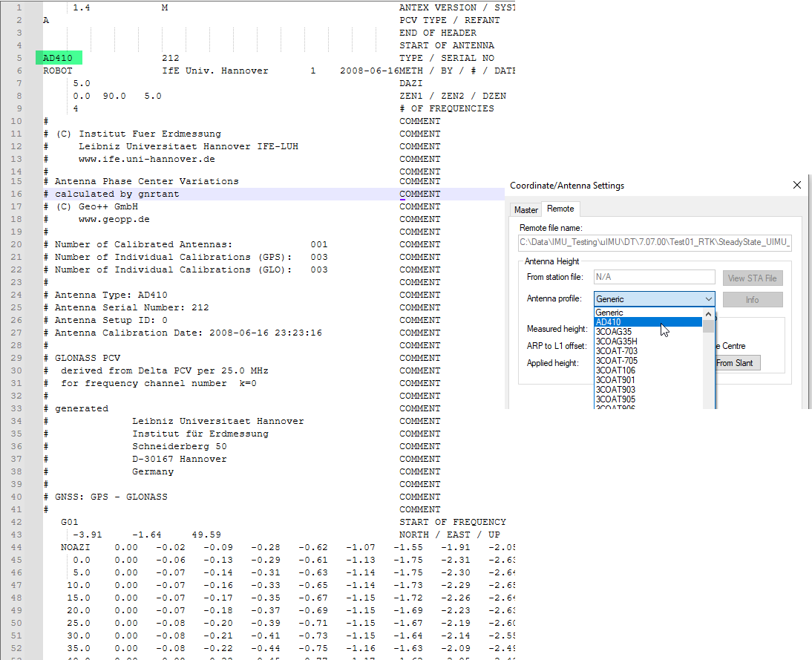
Task: Click 'Institut Fuer Erdmessung' on line 11
Action: click(x=150, y=134)
